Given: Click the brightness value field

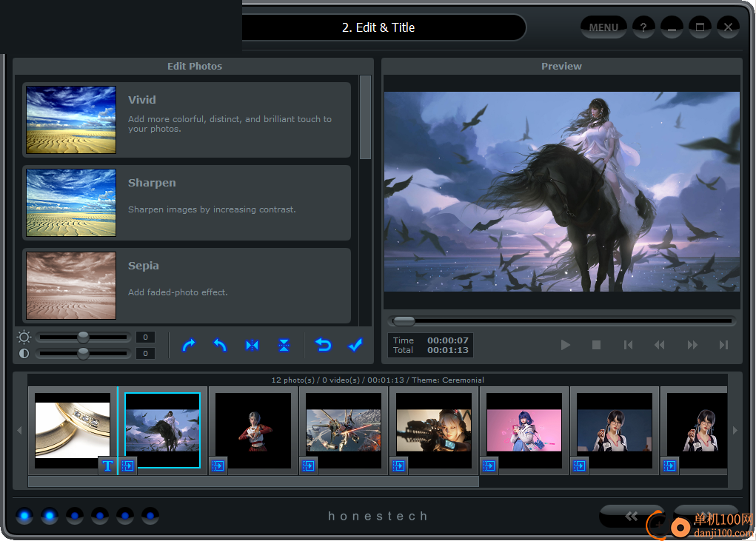Looking at the screenshot, I should [145, 337].
